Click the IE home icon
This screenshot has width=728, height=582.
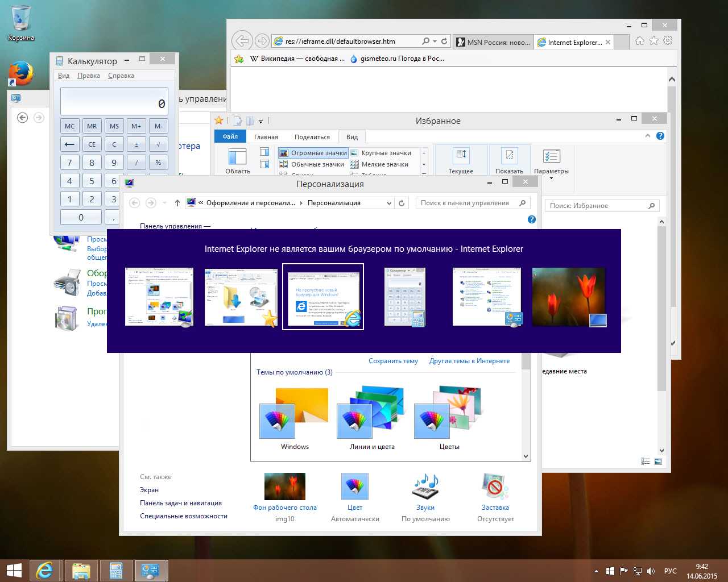[640, 41]
